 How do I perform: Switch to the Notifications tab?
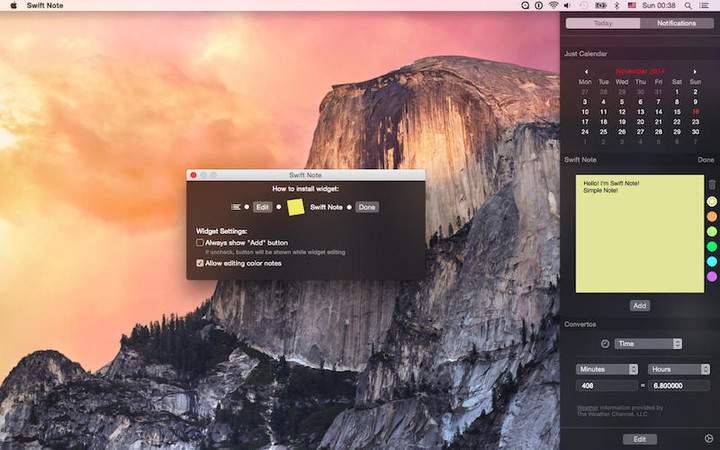tap(677, 23)
